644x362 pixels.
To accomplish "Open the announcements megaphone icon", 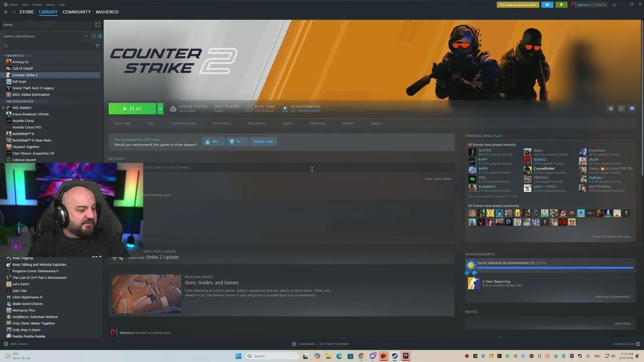I will coord(547,5).
